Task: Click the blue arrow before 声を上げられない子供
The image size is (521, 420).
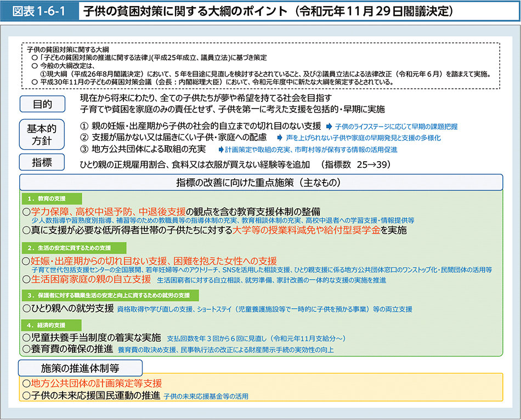Action: (x=280, y=138)
